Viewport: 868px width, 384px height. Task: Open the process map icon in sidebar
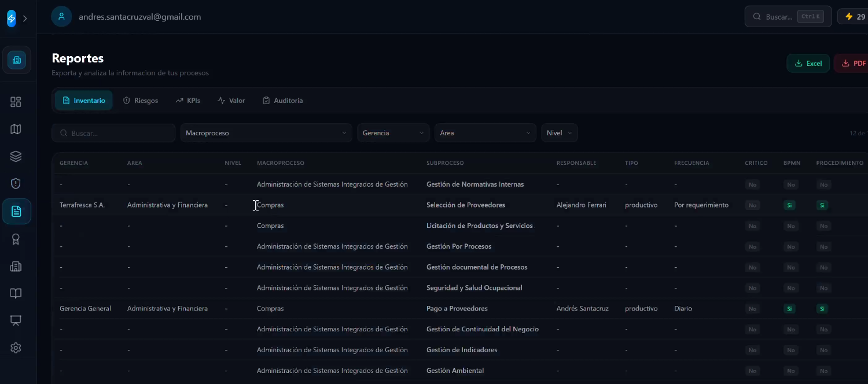click(16, 129)
